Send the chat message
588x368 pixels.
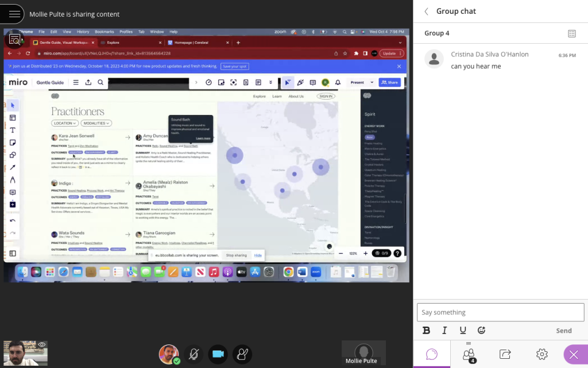coord(564,331)
